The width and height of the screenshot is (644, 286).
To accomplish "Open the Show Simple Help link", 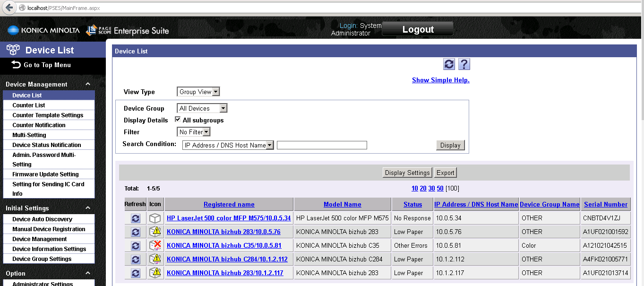I will pos(440,80).
